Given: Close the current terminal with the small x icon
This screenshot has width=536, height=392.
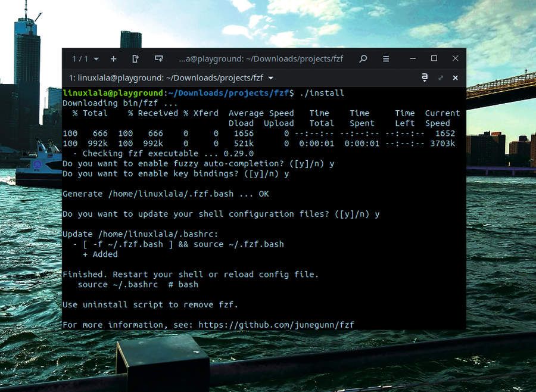Looking at the screenshot, I should click(x=456, y=77).
